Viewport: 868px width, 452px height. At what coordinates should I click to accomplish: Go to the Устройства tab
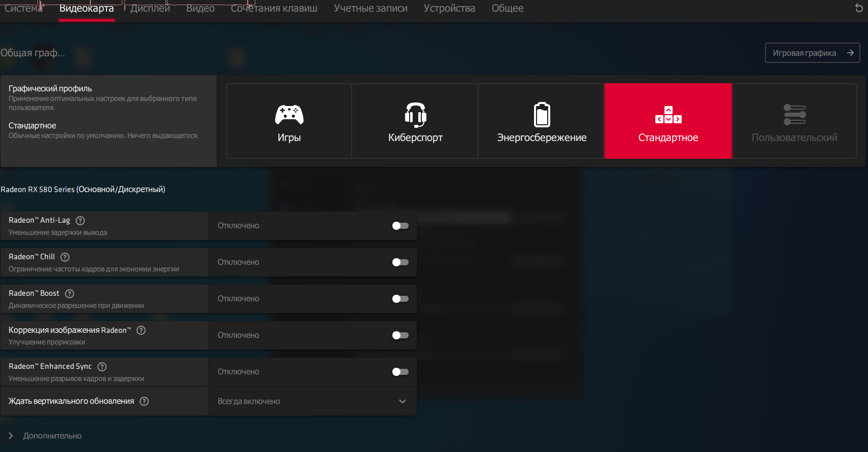[449, 8]
